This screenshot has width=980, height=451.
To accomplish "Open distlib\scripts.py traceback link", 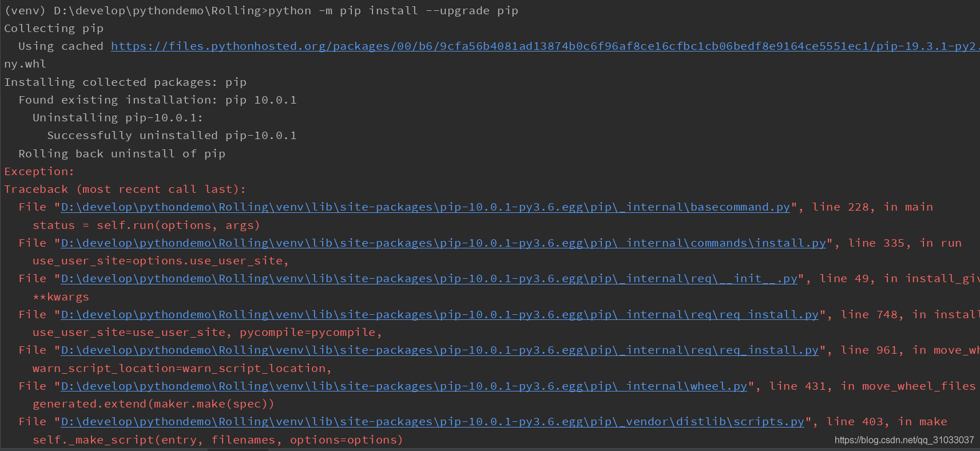I will (x=433, y=422).
